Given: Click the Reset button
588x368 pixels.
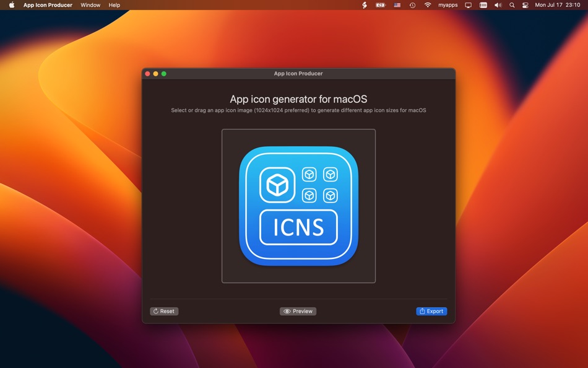Looking at the screenshot, I should [164, 311].
